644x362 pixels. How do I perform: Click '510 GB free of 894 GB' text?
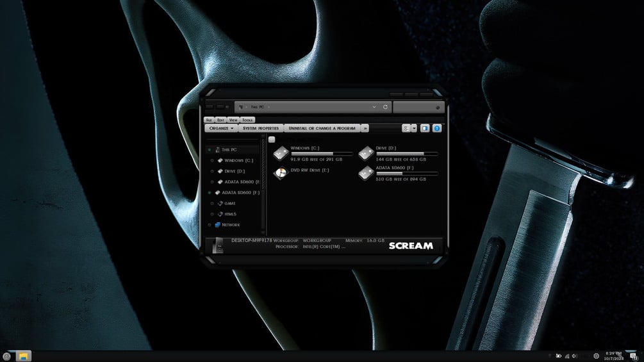coord(401,179)
